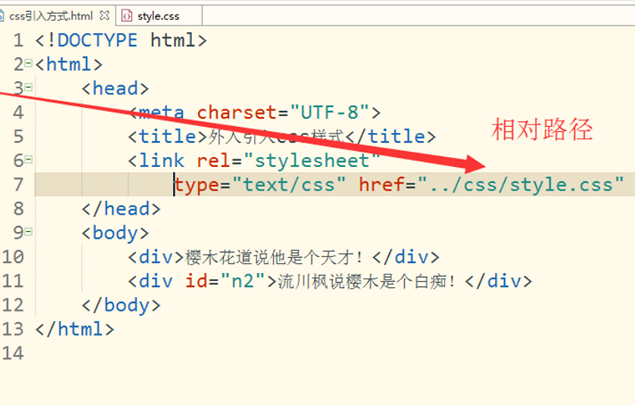
Task: Collapse the html tag fold on line 2
Action: click(x=28, y=63)
